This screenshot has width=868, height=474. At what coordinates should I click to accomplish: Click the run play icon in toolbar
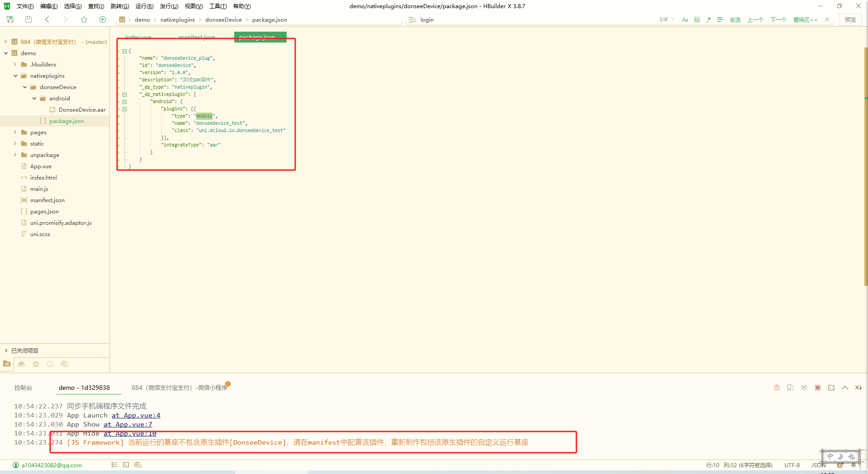coord(103,19)
